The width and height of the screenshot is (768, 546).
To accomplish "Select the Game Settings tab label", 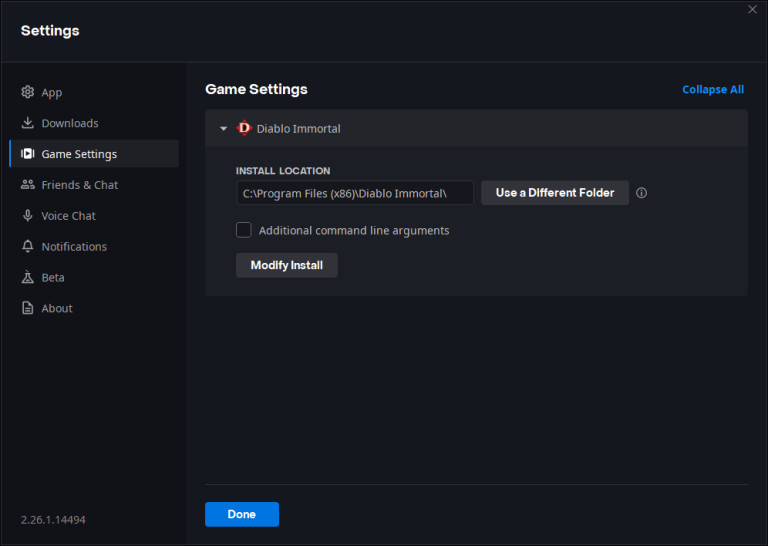I will (79, 154).
